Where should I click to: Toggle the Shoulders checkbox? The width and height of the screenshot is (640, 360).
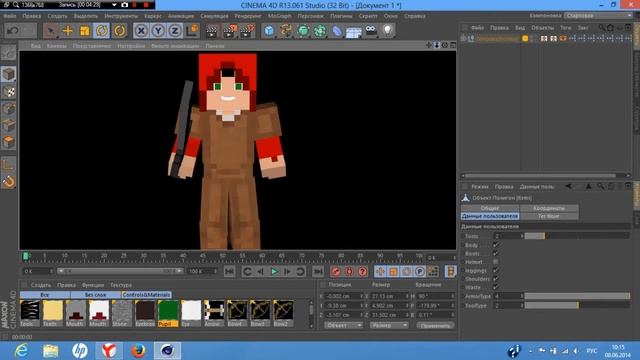(496, 279)
